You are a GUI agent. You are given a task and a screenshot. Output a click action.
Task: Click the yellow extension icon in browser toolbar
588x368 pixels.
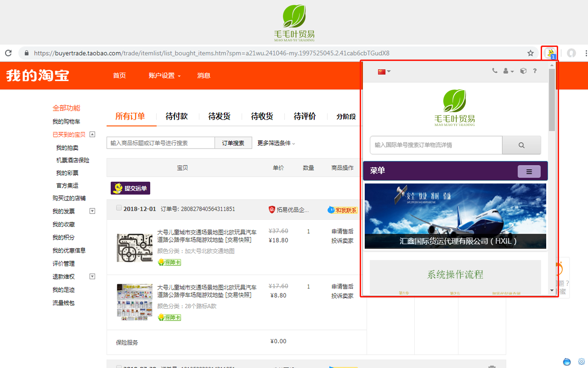(550, 53)
